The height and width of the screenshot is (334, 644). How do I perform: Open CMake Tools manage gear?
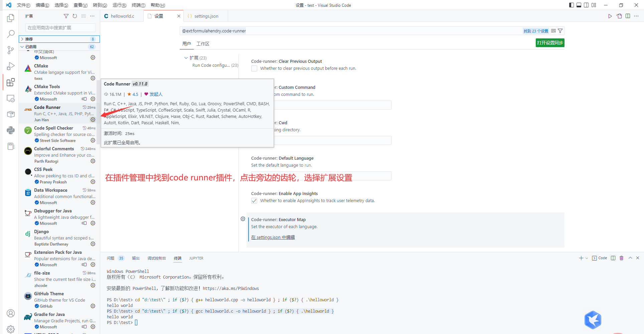click(93, 99)
